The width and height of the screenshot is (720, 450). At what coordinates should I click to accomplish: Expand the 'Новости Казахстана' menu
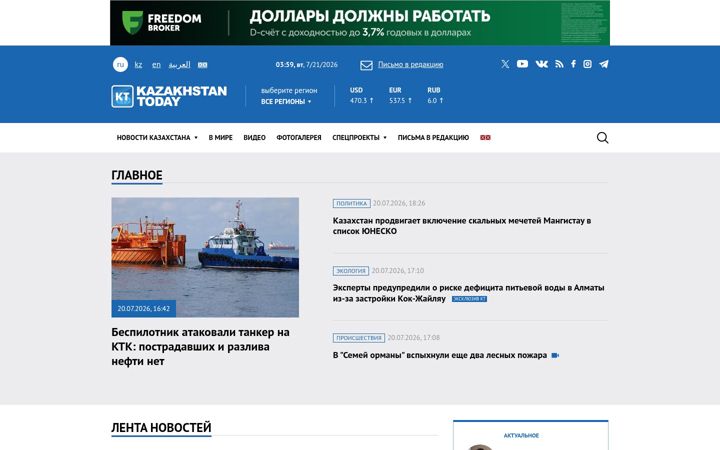(157, 137)
